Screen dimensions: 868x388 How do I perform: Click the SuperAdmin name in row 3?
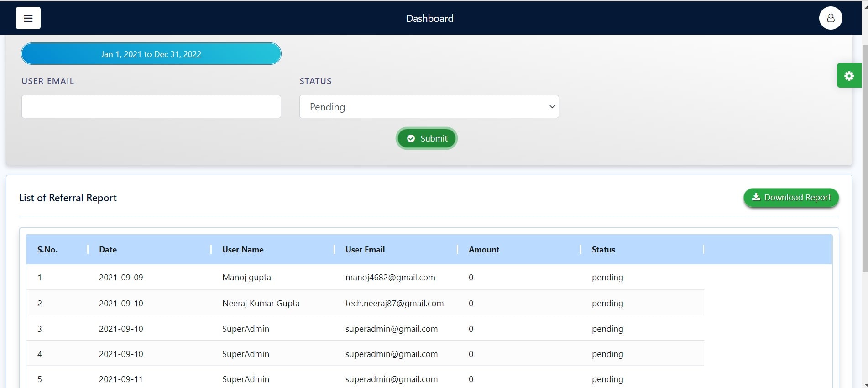tap(246, 329)
